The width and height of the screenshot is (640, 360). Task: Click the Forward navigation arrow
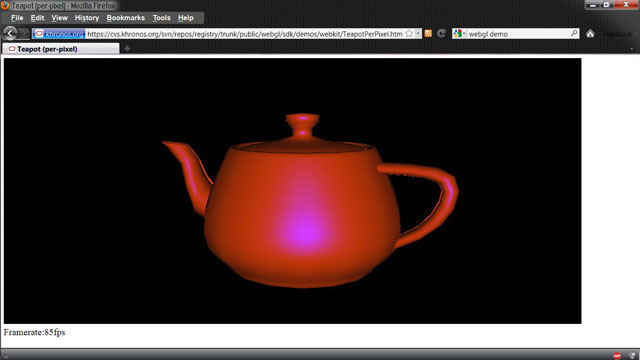click(x=24, y=33)
